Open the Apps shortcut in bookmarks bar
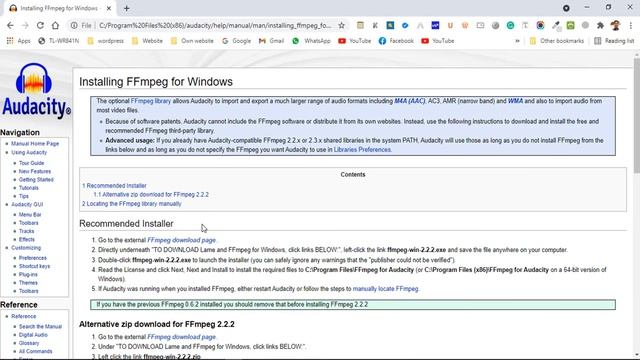The image size is (640, 360). coord(18,41)
